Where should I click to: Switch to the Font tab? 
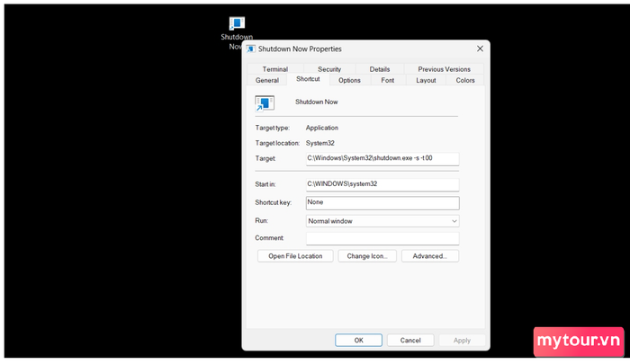tap(388, 80)
